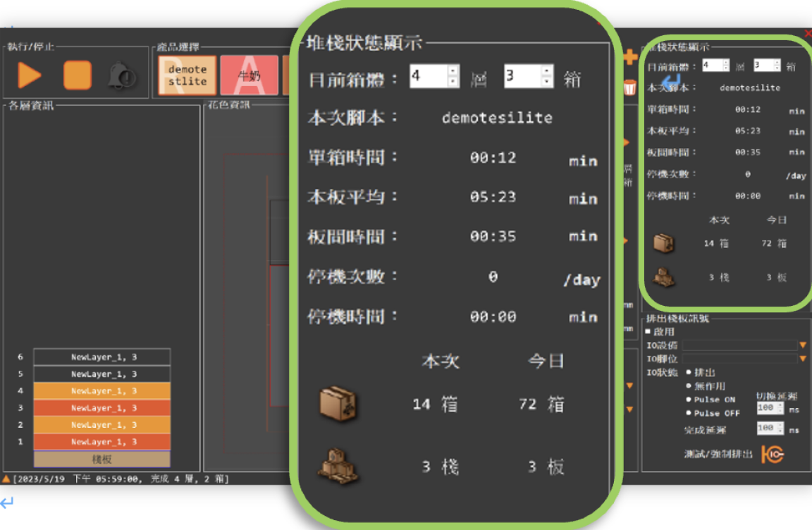Open the IO設備 dropdown
812x530 pixels.
point(802,345)
